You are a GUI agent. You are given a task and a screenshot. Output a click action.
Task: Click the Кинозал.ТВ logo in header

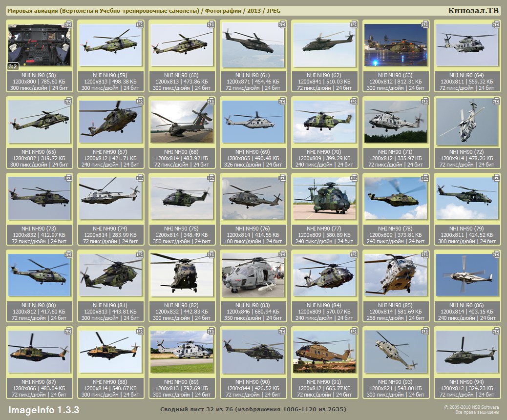point(473,11)
